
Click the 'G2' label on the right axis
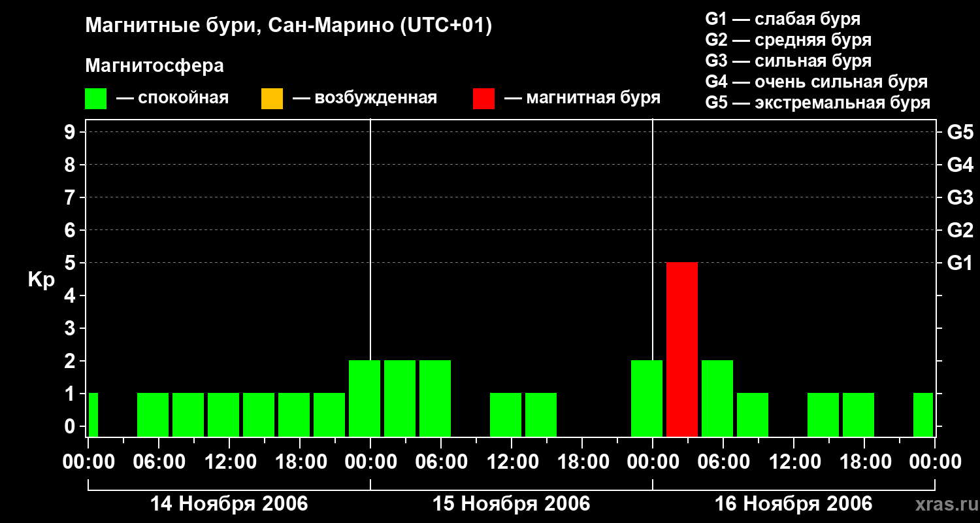960,230
